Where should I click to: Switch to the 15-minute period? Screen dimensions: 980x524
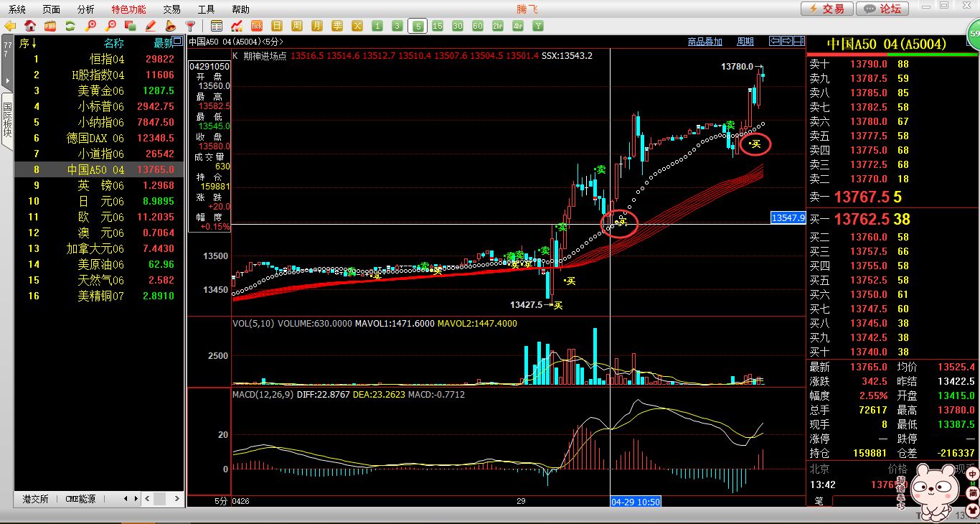[438, 26]
